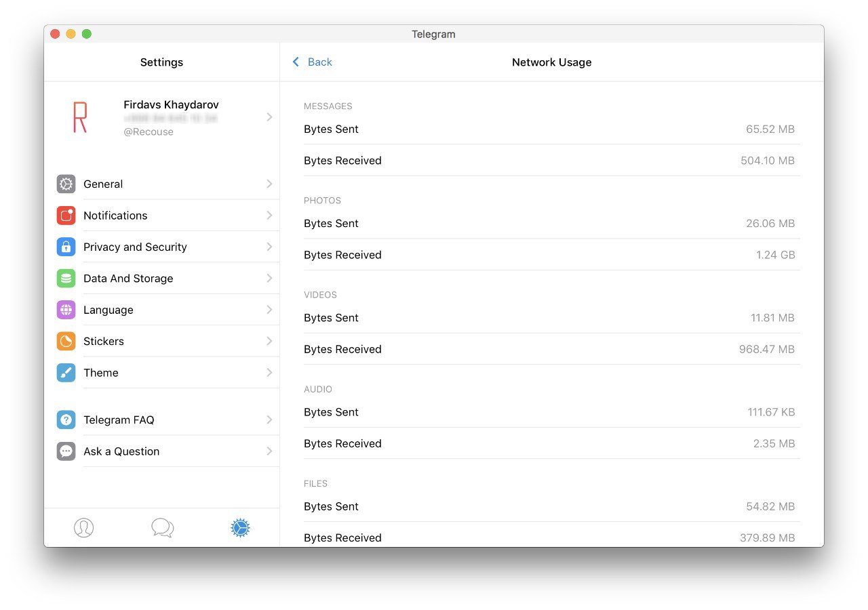Click Audio Bytes Sent value 111.67 KB

(x=771, y=412)
